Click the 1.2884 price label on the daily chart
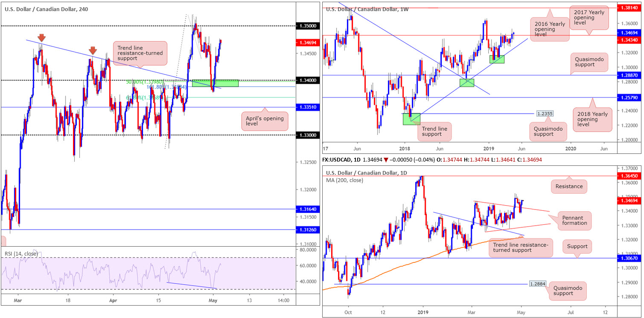 [x=537, y=283]
